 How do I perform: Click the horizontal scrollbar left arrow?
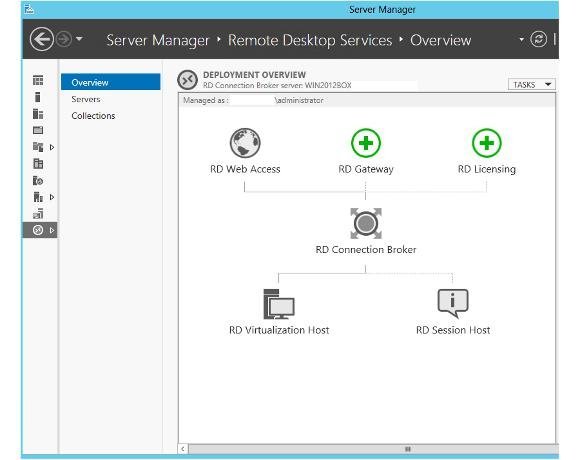(183, 449)
